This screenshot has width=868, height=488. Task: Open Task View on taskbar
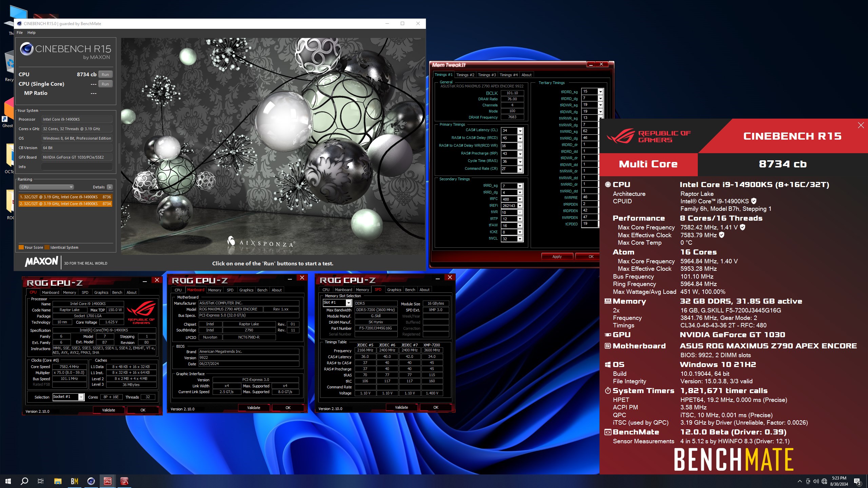[x=41, y=481]
